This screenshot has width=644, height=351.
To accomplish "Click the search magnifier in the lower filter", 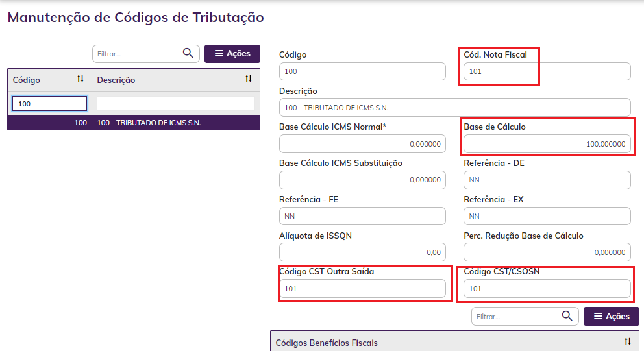I will tap(567, 316).
